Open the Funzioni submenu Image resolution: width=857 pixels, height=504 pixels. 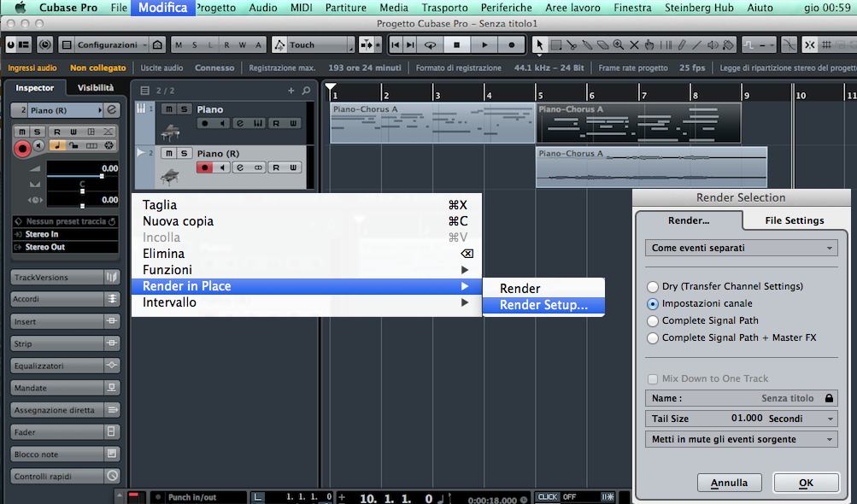coord(307,270)
